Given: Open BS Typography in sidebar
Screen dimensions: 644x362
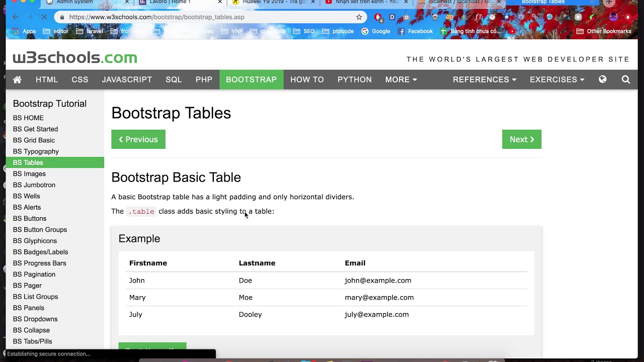Looking at the screenshot, I should 55,151.
